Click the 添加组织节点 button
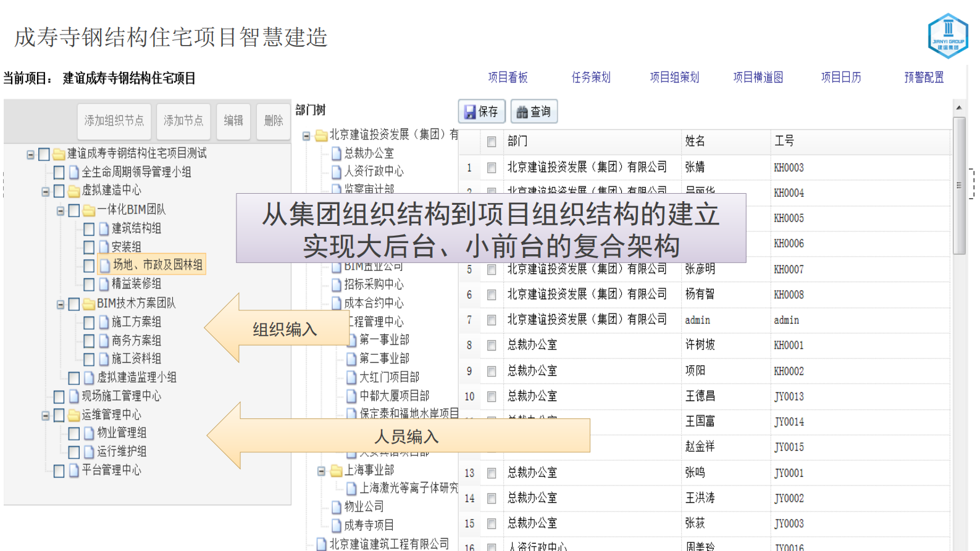The image size is (980, 551). (114, 121)
